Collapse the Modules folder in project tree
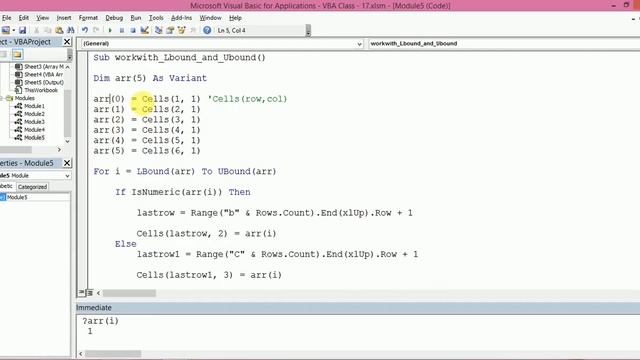The width and height of the screenshot is (640, 360). (2, 98)
